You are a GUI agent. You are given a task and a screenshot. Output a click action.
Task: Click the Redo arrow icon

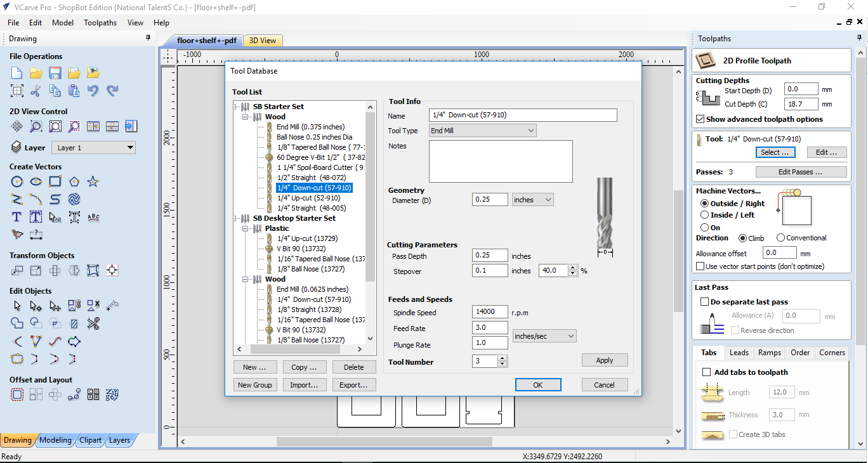(112, 91)
